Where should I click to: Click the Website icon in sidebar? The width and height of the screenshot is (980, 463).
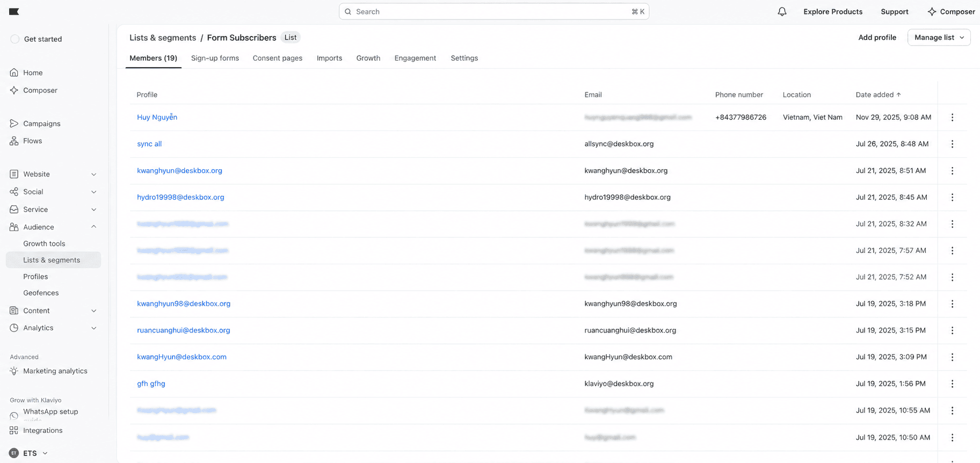tap(14, 174)
